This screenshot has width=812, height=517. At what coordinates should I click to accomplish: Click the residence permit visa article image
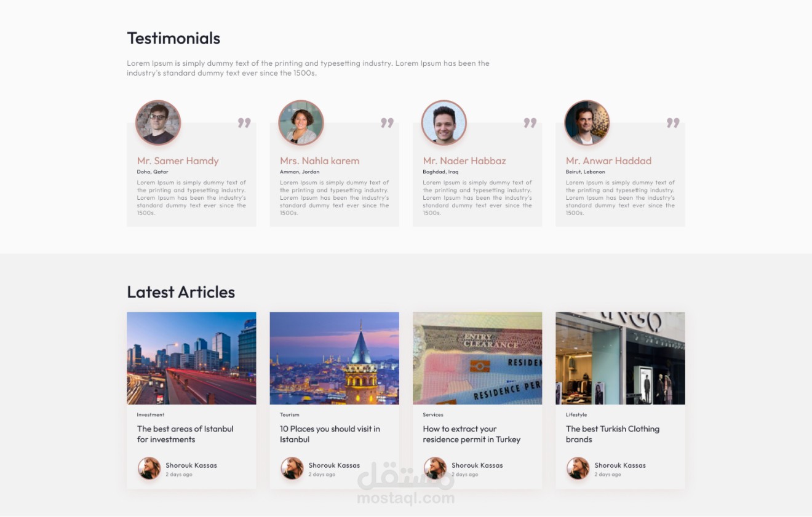[x=477, y=358]
